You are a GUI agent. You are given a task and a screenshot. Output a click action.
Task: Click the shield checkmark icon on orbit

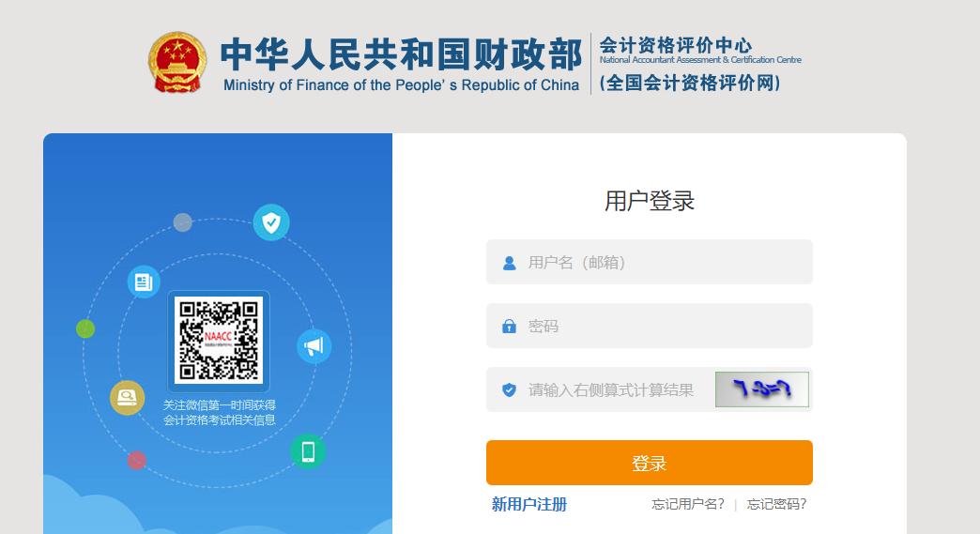(271, 222)
